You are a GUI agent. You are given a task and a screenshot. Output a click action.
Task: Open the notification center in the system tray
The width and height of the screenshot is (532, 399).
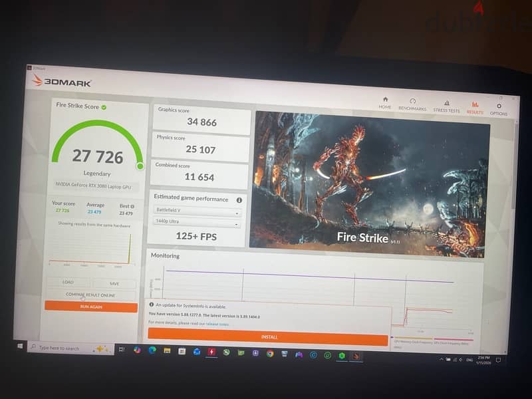click(x=498, y=360)
